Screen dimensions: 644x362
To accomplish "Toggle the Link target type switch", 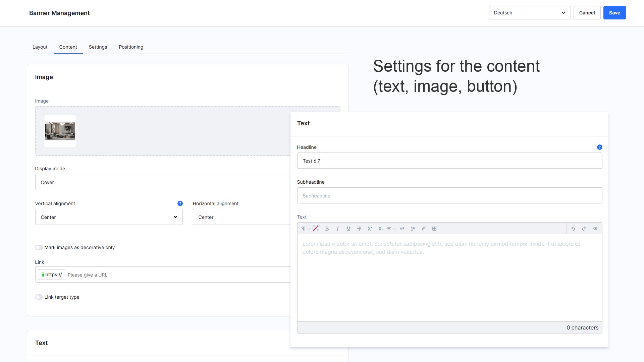I will coord(39,297).
